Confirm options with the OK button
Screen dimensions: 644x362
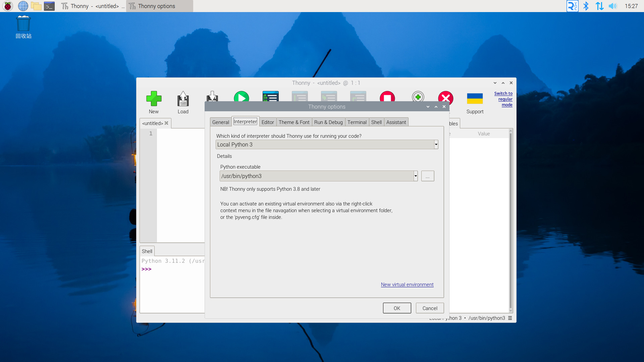point(397,308)
